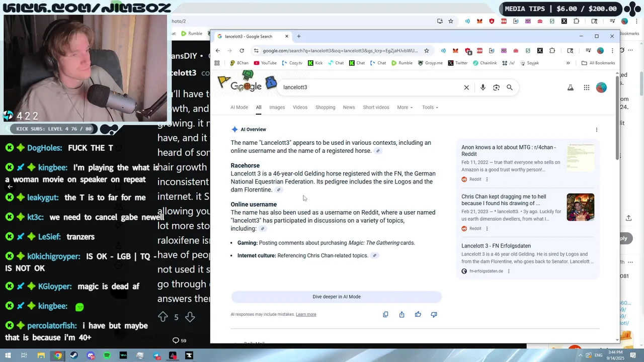644x362 pixels.
Task: Select the News search tab
Action: click(x=349, y=107)
